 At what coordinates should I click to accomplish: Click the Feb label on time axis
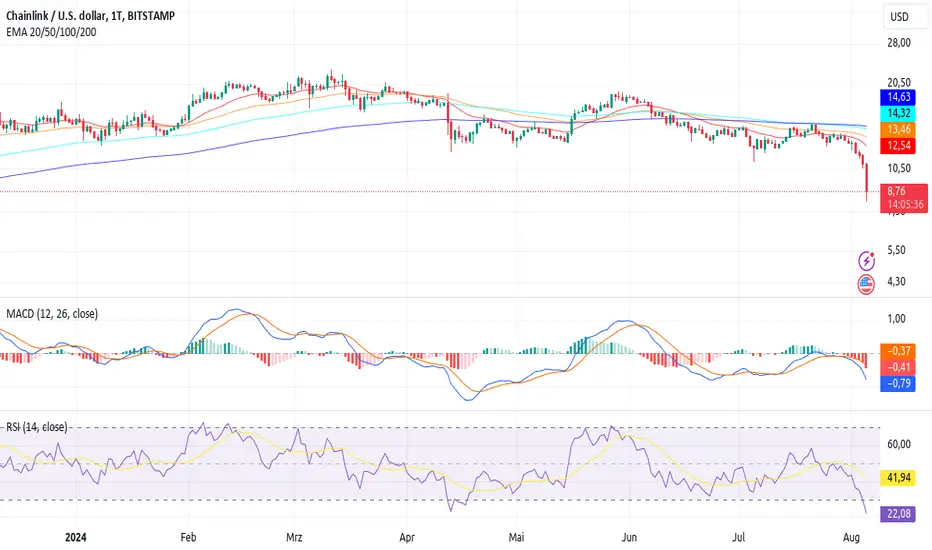point(188,538)
